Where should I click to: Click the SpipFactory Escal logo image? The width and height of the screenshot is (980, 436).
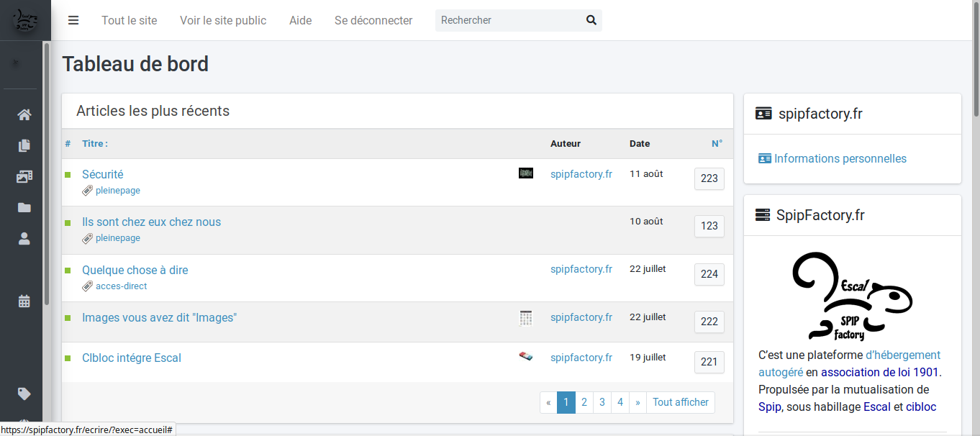852,296
